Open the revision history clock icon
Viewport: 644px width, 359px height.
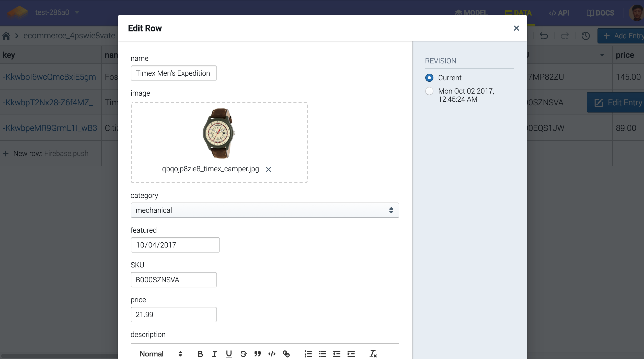point(585,36)
